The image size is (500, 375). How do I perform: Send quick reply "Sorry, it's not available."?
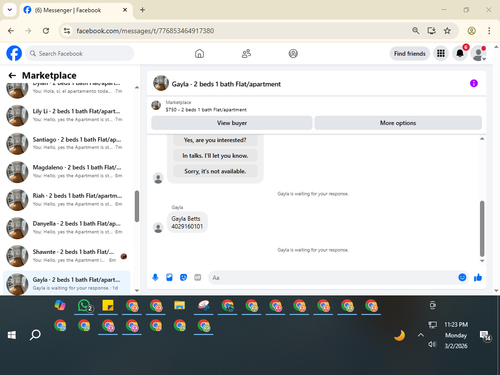tap(215, 171)
